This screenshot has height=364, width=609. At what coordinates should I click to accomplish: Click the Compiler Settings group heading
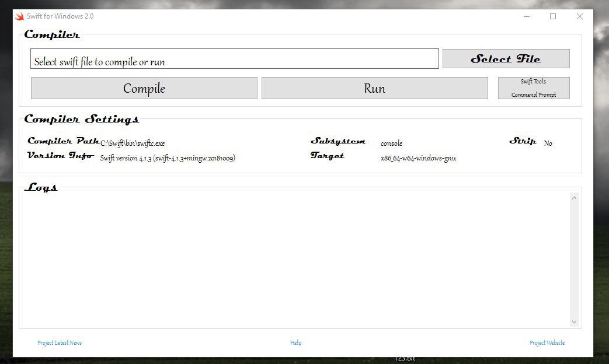(x=82, y=119)
